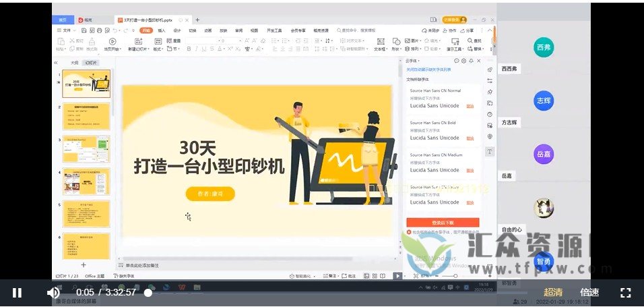
Task: Open the 审阅 ribbon tab
Action: coord(238,30)
